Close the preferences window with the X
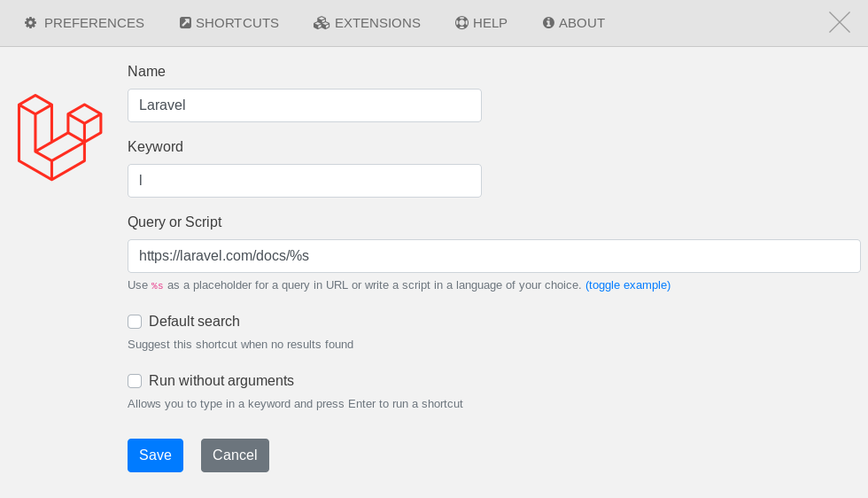The height and width of the screenshot is (498, 868). 840,23
